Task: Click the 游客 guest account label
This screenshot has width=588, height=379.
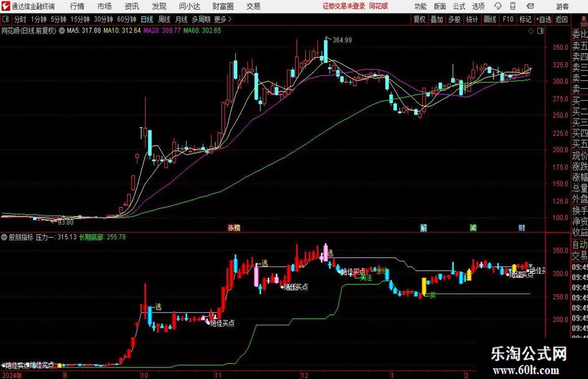Action: click(x=562, y=6)
